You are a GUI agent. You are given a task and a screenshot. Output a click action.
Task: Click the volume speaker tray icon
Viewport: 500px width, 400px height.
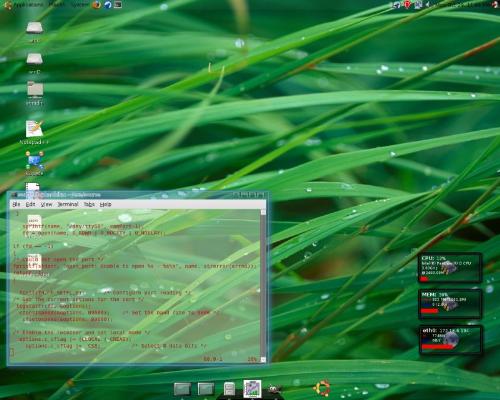(x=428, y=4)
